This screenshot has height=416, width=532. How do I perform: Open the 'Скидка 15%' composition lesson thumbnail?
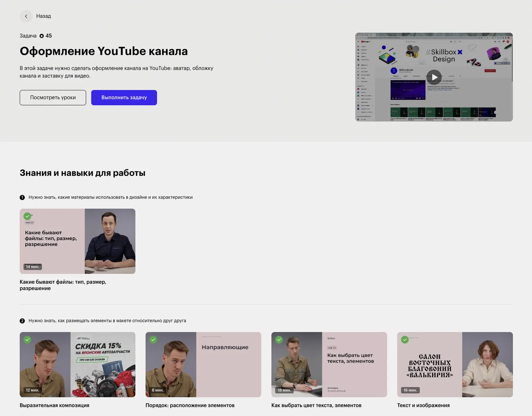point(77,364)
